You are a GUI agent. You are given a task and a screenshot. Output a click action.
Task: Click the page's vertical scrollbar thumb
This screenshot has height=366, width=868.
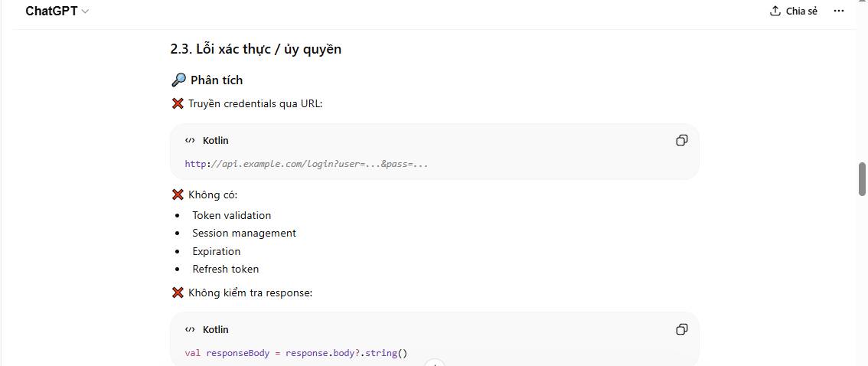point(862,178)
